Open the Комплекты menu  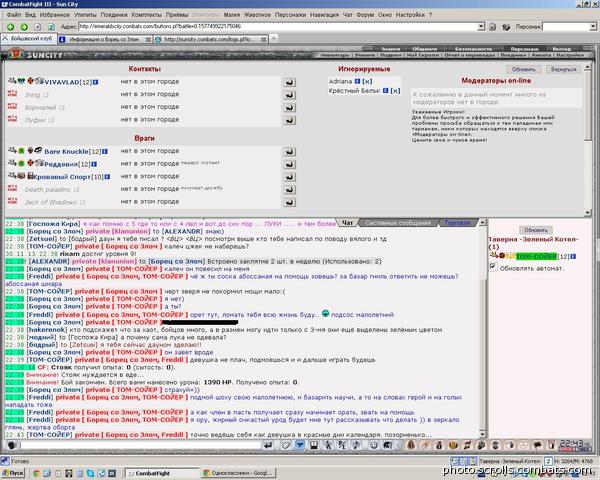pos(147,15)
